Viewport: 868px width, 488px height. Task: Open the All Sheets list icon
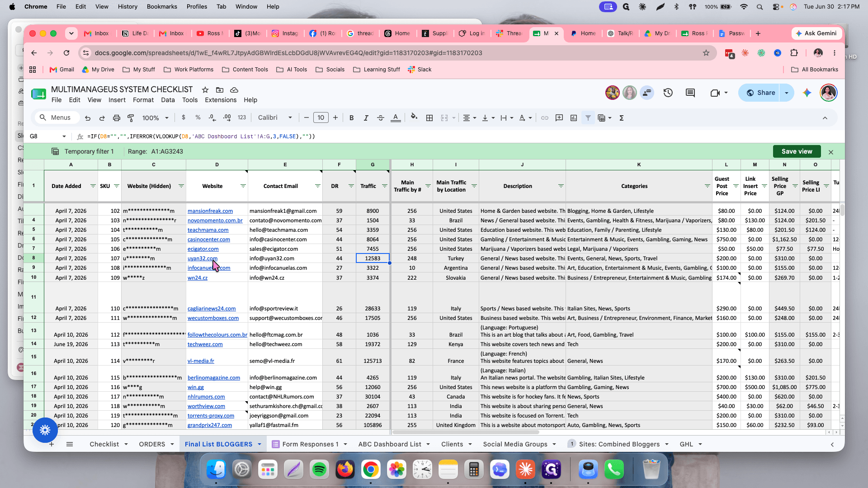pyautogui.click(x=70, y=444)
